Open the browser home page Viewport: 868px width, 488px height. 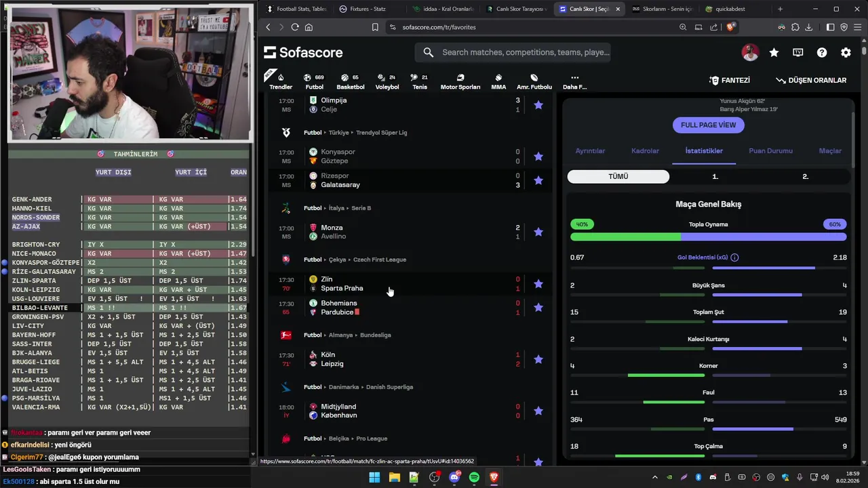click(309, 27)
